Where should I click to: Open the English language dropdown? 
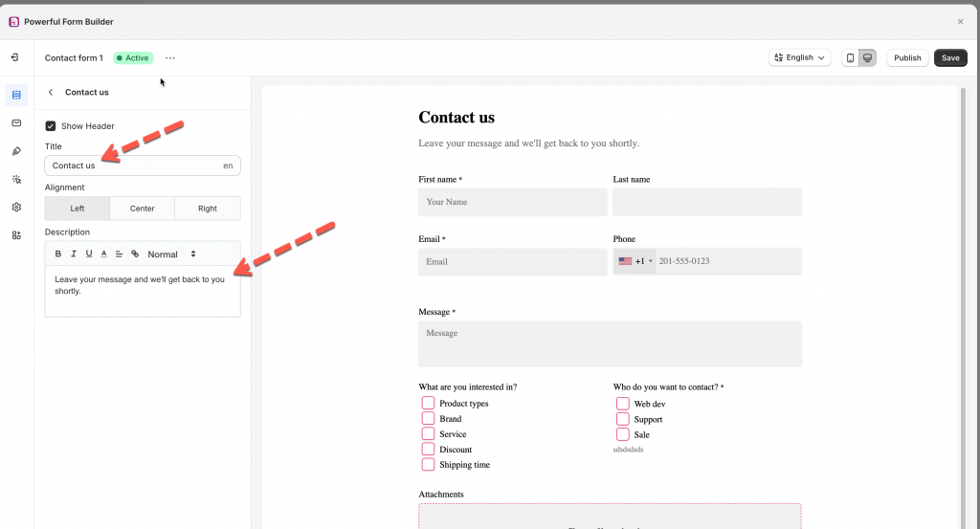799,58
